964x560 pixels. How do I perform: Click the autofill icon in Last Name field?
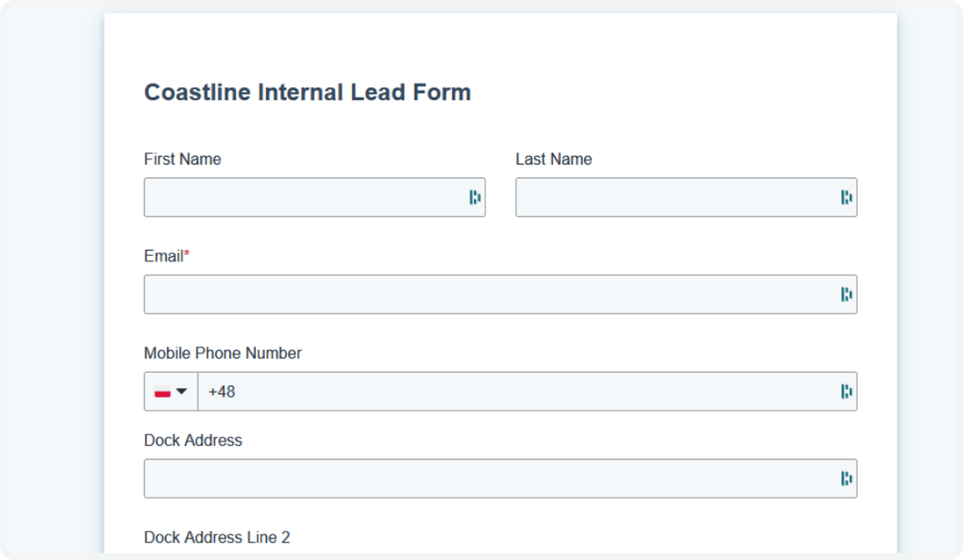pyautogui.click(x=846, y=198)
